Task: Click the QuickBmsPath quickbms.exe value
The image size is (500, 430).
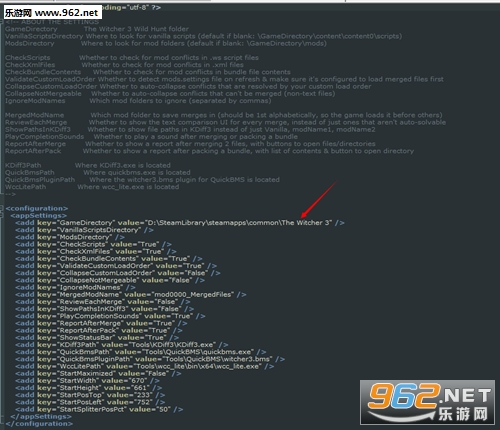Action: [x=198, y=352]
